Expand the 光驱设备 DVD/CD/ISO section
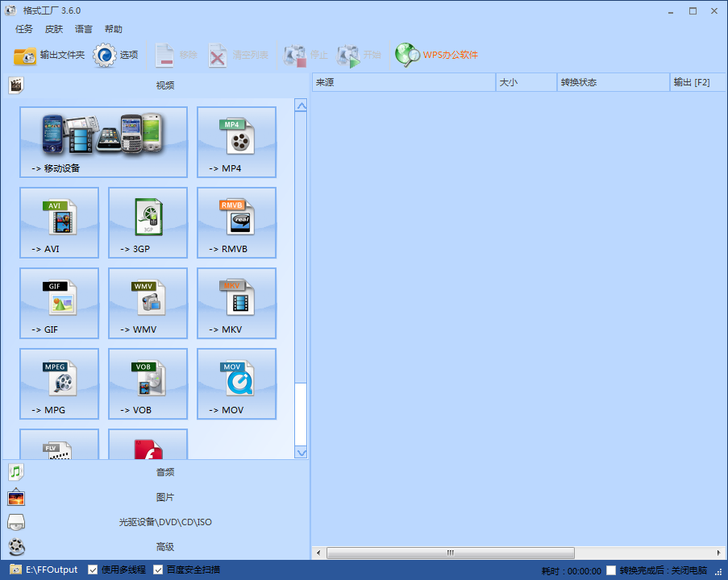This screenshot has height=580, width=728. point(164,522)
